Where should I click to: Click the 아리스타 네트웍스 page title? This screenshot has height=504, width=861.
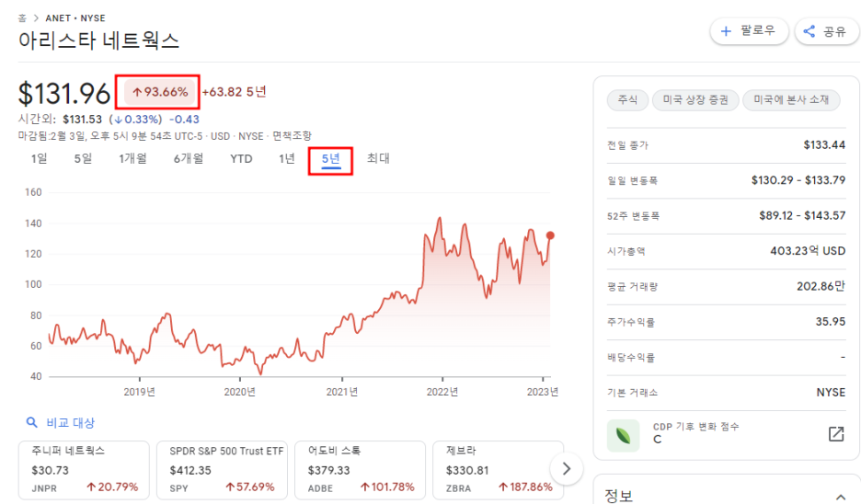98,40
